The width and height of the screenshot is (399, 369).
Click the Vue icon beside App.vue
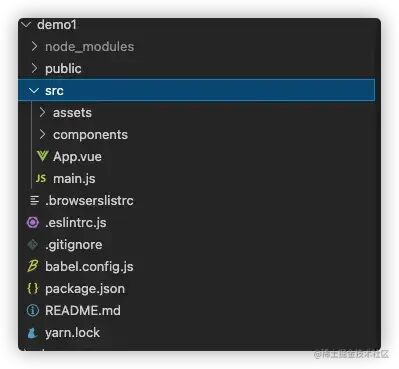coord(42,156)
